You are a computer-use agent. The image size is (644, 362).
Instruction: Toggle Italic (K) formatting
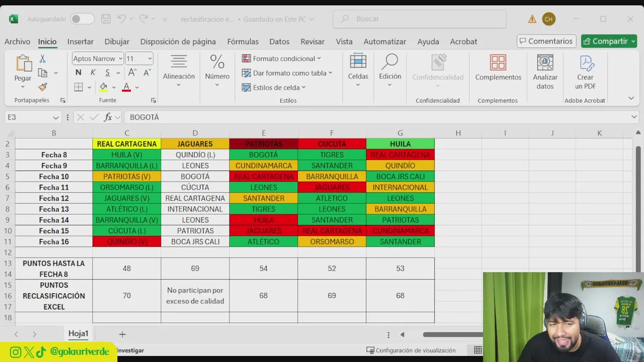93,72
